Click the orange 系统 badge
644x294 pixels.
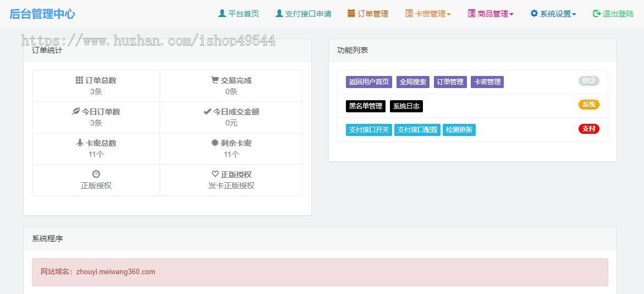[x=589, y=105]
